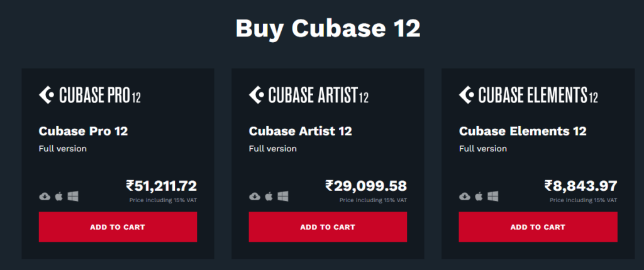Click Apple icon in Cubase Artist card
The height and width of the screenshot is (270, 644).
269,197
